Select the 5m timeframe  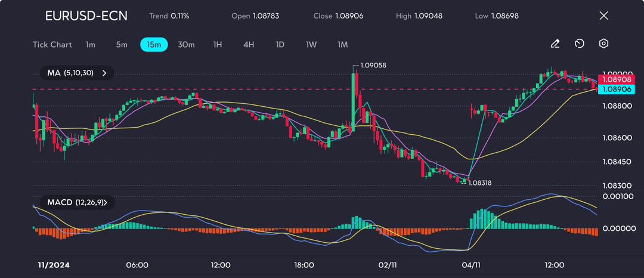(122, 44)
